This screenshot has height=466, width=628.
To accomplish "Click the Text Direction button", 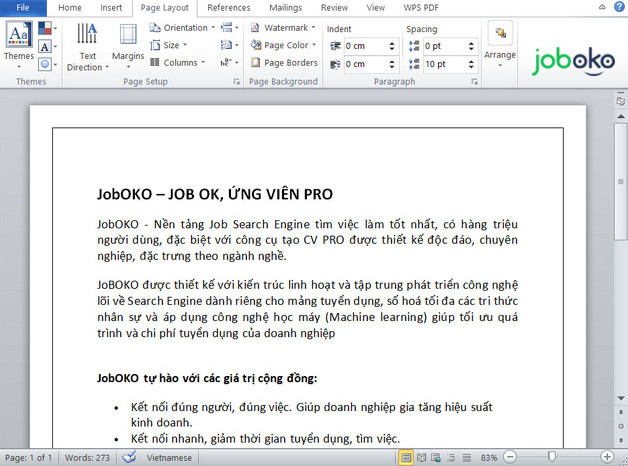I will [x=88, y=47].
